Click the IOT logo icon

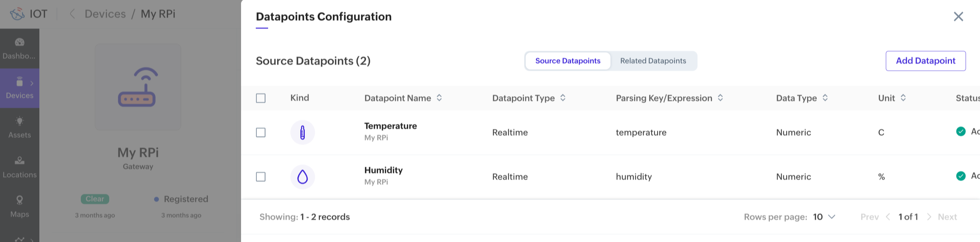point(17,14)
